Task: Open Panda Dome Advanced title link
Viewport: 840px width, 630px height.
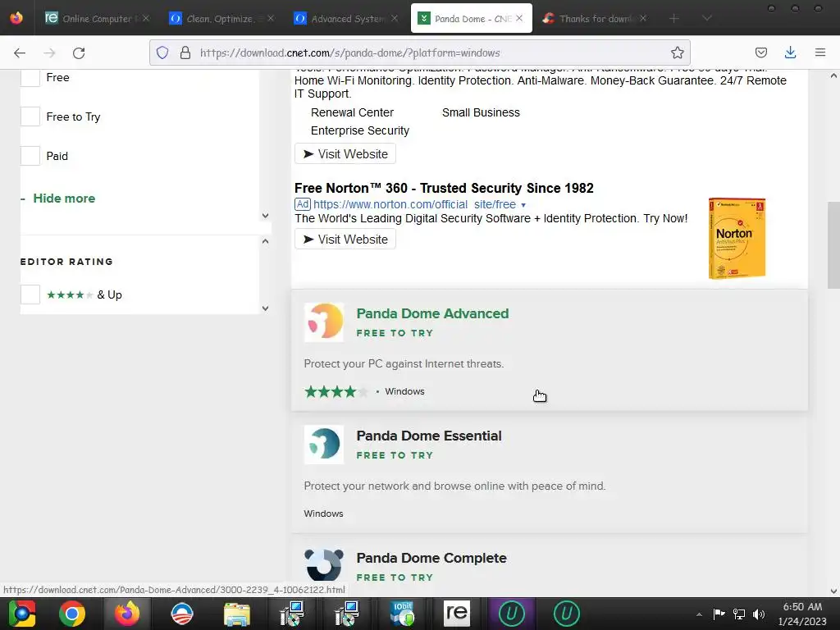Action: 432,313
